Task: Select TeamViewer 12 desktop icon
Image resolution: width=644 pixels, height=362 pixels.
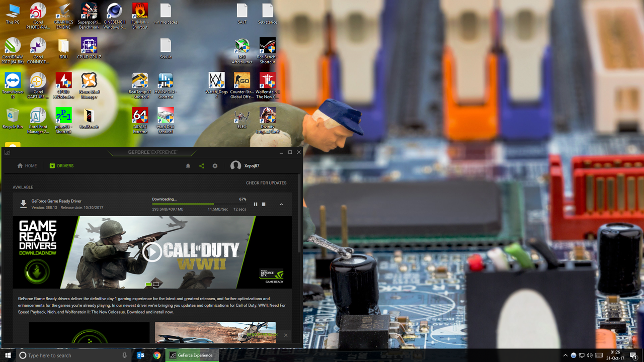Action: pos(13,85)
